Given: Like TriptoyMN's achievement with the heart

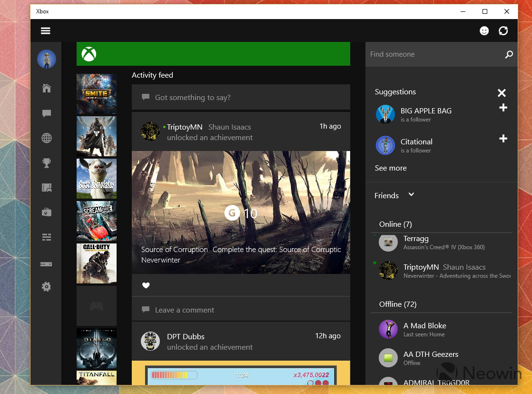Looking at the screenshot, I should (146, 285).
